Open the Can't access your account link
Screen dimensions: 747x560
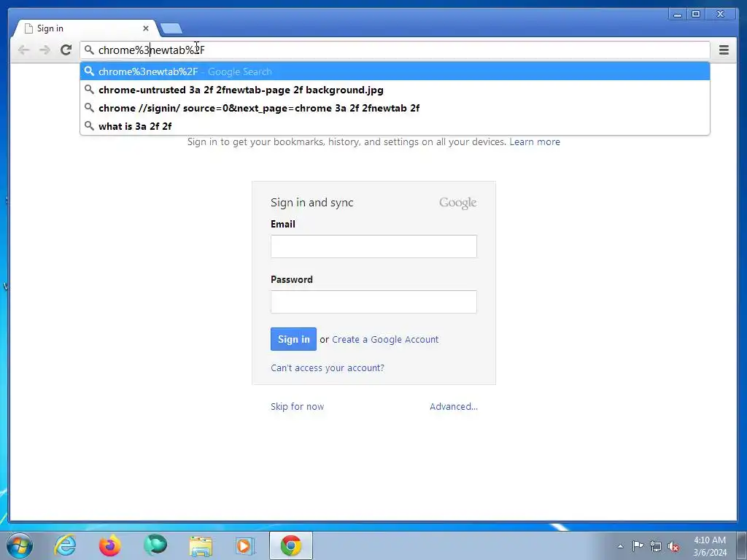(328, 367)
